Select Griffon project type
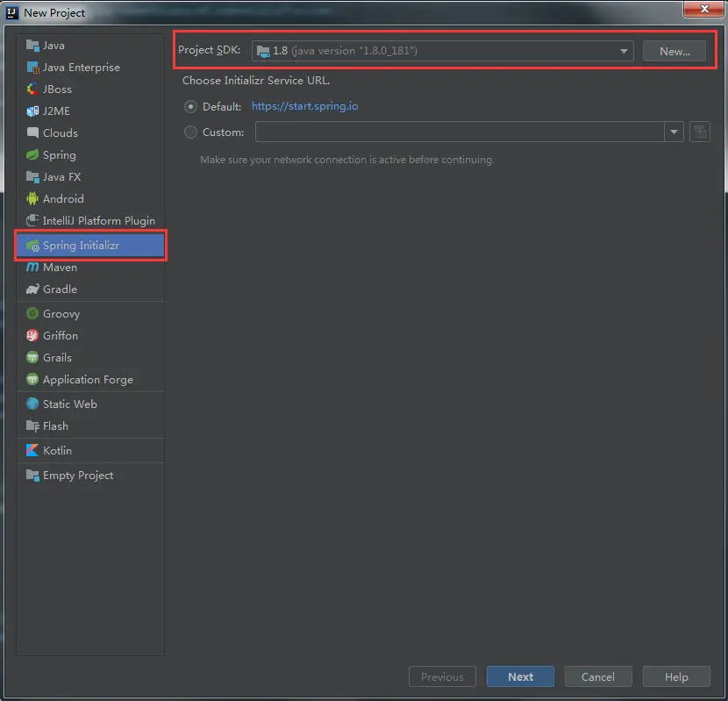 (90, 335)
